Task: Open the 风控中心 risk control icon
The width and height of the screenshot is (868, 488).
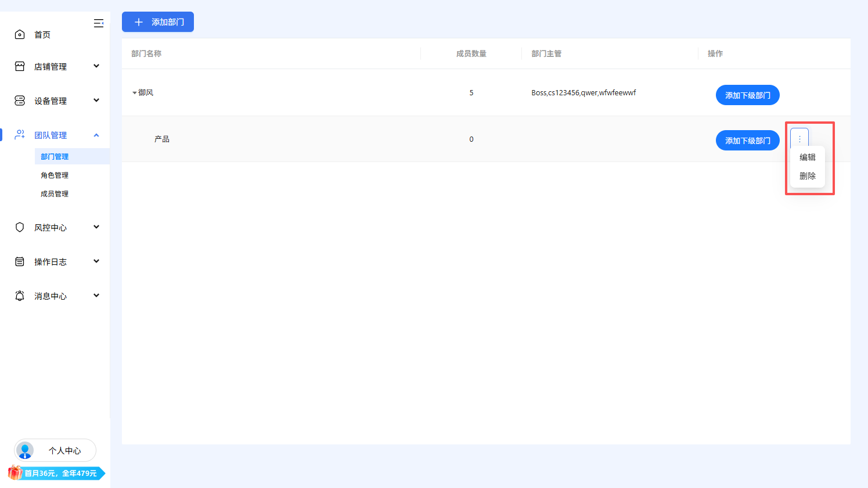Action: [x=19, y=227]
